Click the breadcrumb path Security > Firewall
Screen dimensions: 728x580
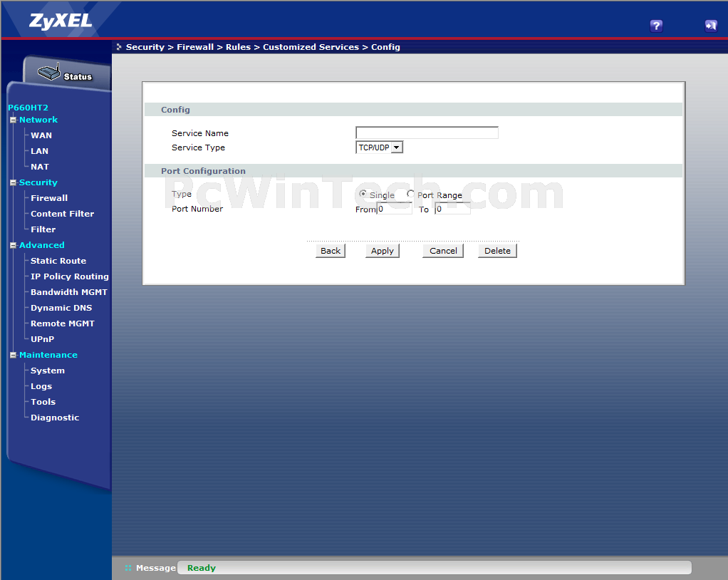pyautogui.click(x=170, y=47)
